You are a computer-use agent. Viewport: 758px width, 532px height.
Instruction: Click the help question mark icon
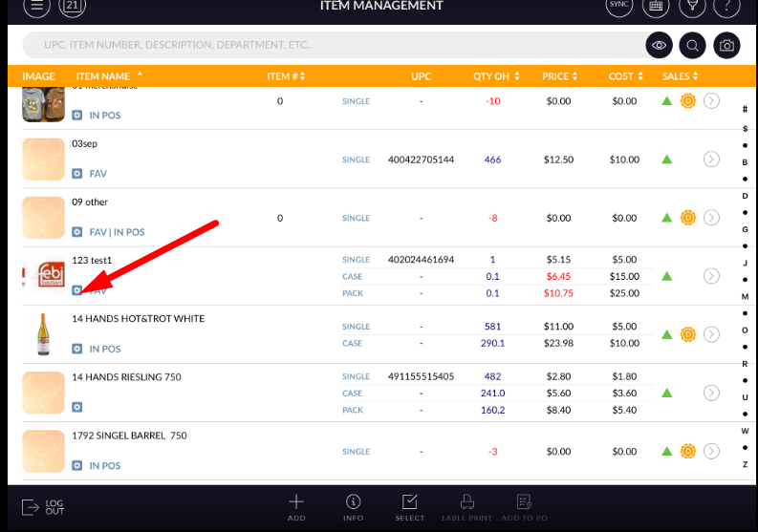pos(727,6)
